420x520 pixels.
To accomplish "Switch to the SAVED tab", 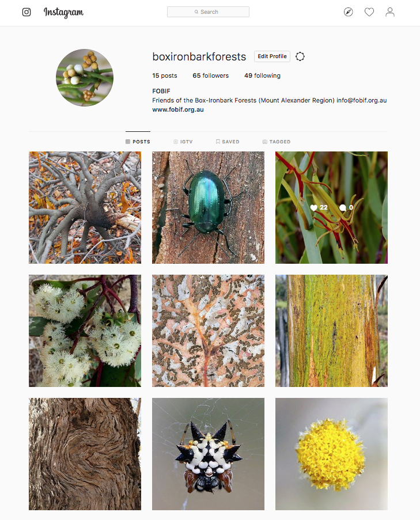I will (x=227, y=142).
